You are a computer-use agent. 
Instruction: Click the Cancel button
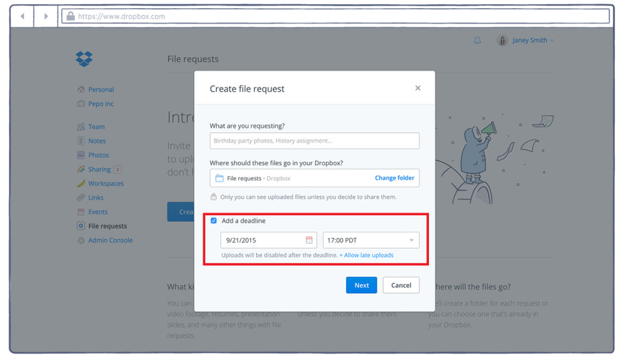tap(401, 285)
